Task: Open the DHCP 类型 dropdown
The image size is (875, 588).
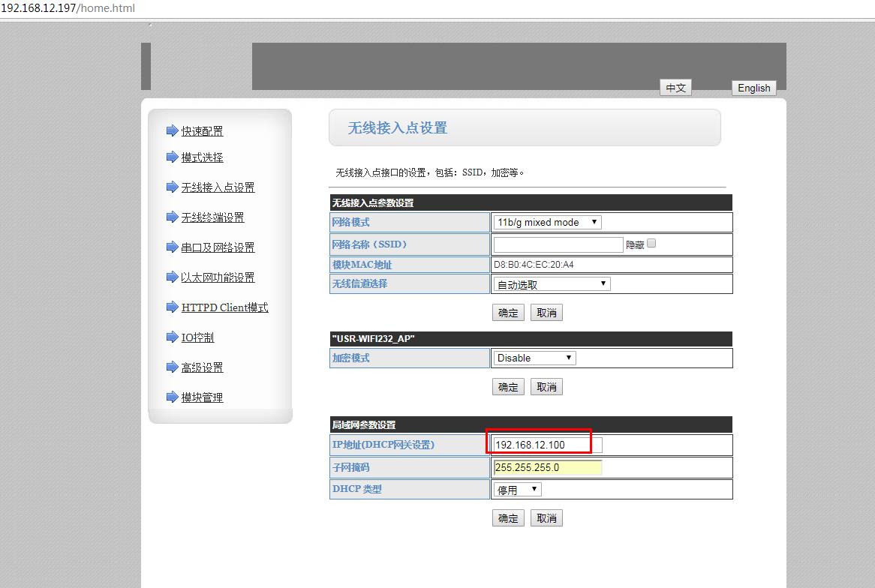Action: pyautogui.click(x=517, y=490)
